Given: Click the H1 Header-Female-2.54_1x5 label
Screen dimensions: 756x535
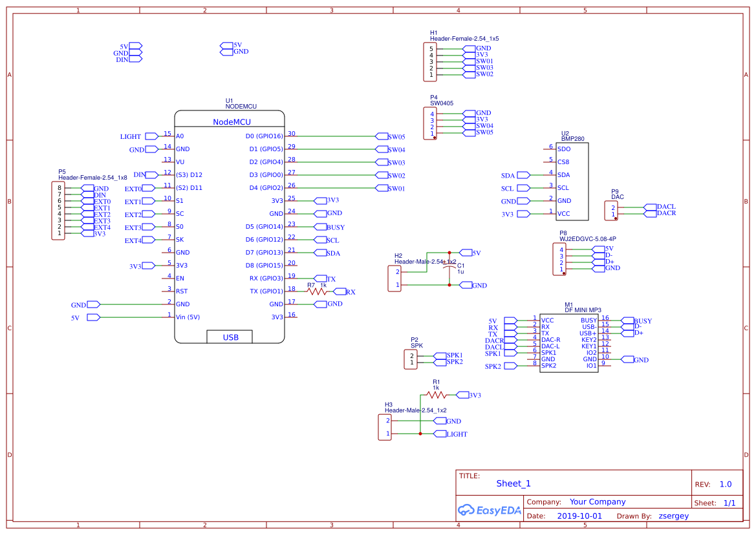Looking at the screenshot, I should click(464, 36).
